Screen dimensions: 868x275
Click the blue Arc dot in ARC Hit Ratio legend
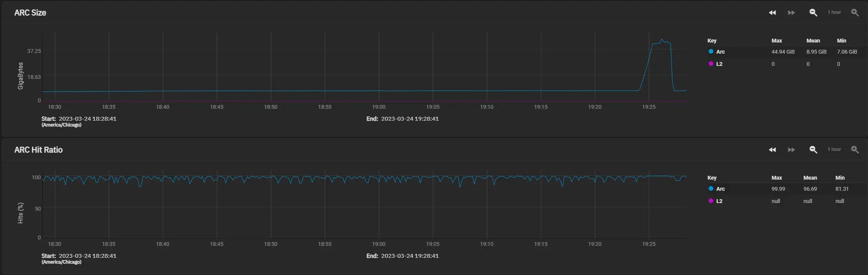(x=711, y=189)
